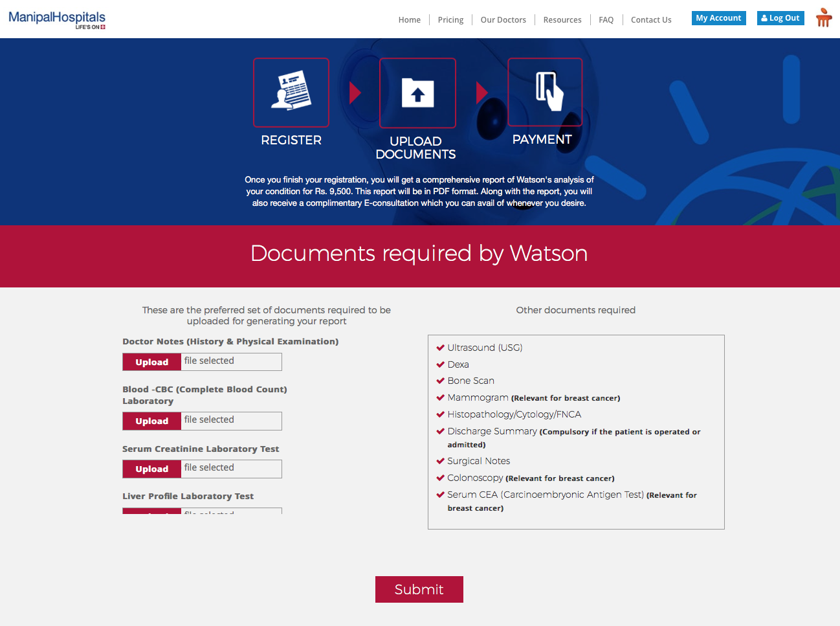Click the Manipal Hospitals logo

point(57,19)
